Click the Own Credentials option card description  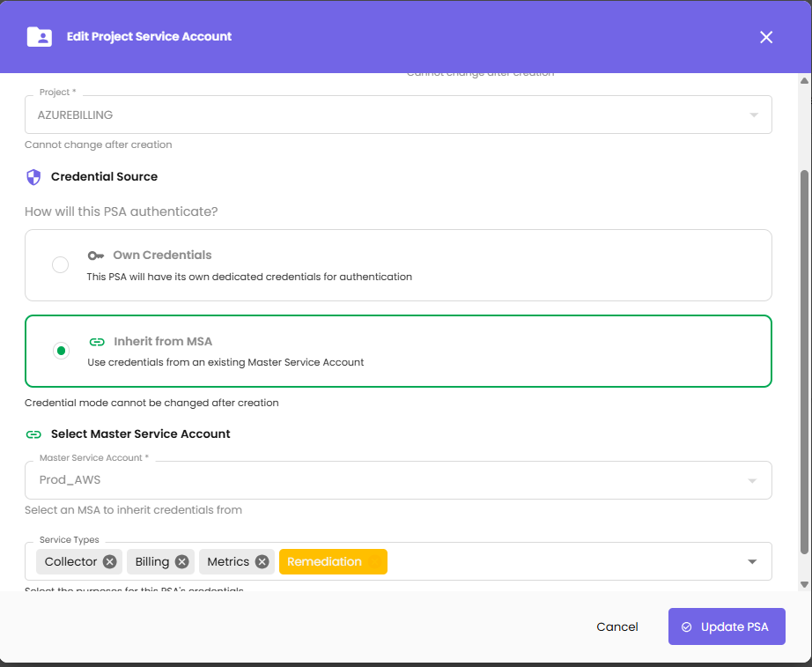[249, 277]
